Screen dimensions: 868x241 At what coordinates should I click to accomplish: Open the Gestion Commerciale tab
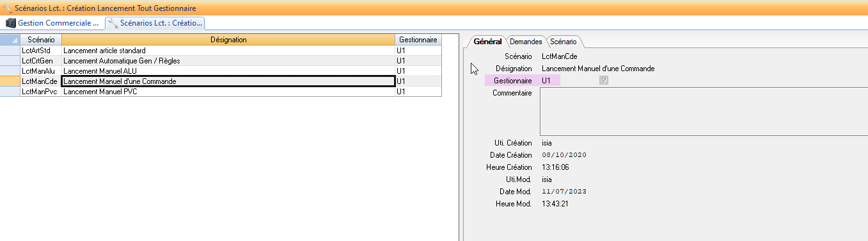52,22
